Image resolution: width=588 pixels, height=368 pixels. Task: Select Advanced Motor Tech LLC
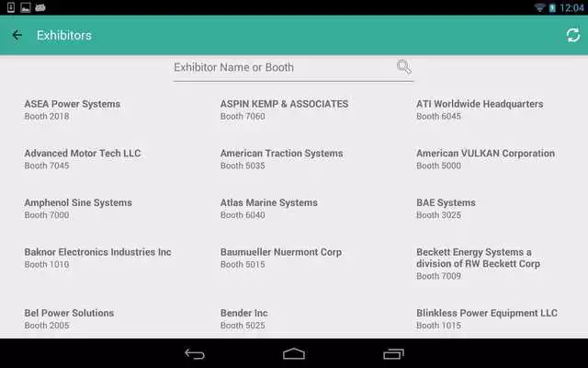coord(83,159)
